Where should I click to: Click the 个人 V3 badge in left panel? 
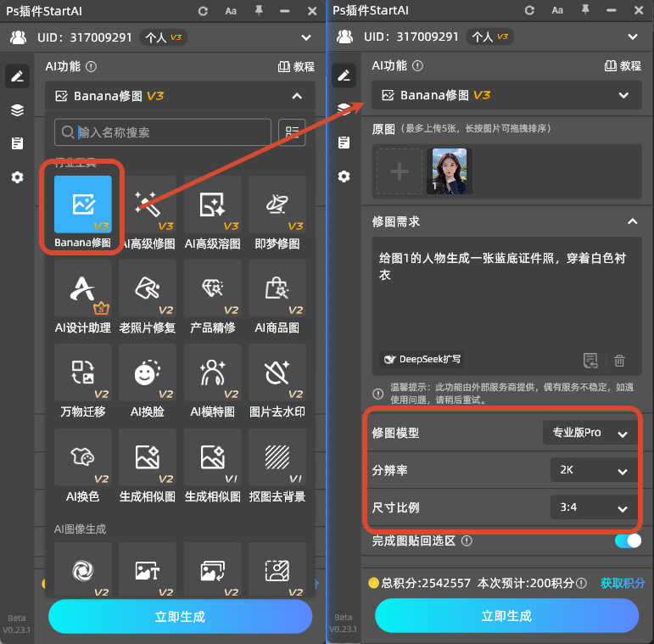click(163, 37)
